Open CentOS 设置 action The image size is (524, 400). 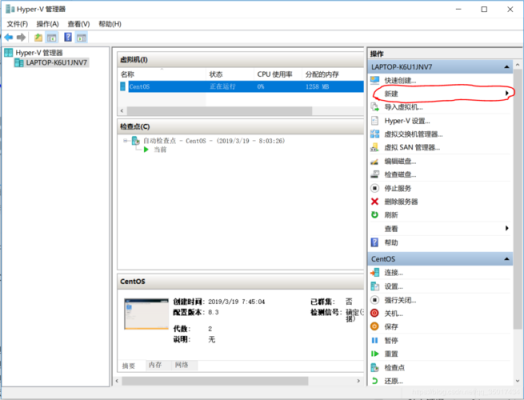[393, 287]
